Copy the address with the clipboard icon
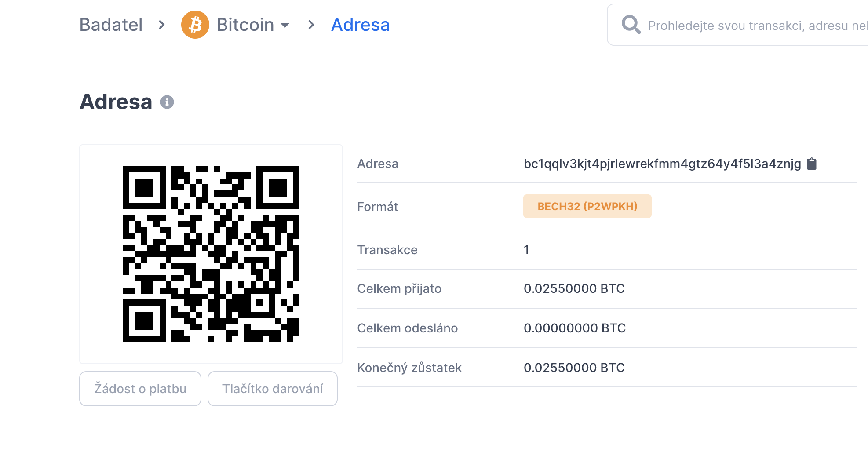 [812, 164]
